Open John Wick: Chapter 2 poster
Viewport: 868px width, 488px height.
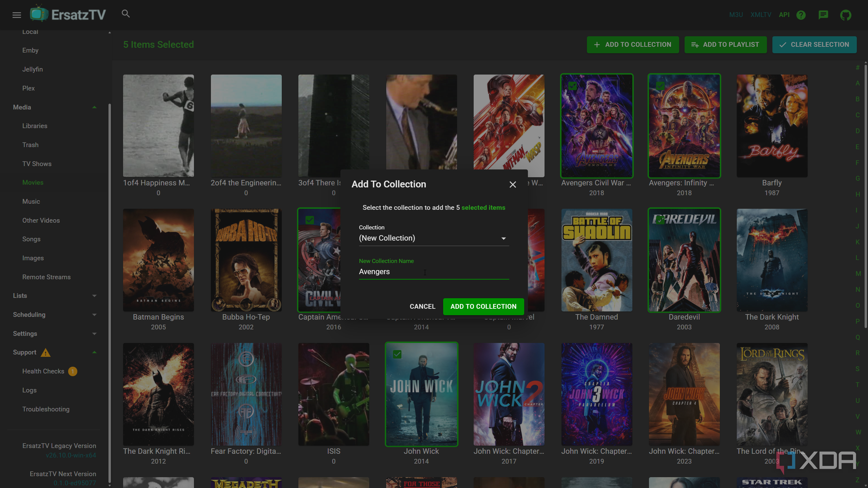click(x=509, y=394)
